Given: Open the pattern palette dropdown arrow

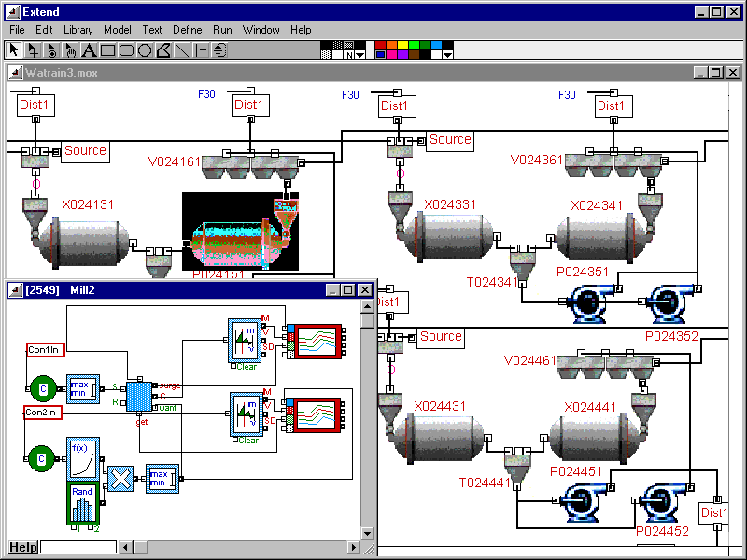Looking at the screenshot, I should [360, 55].
